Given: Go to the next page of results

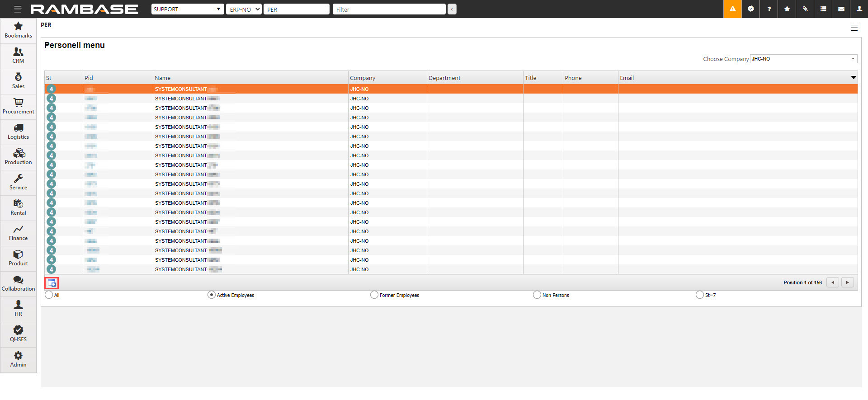Looking at the screenshot, I should click(847, 282).
